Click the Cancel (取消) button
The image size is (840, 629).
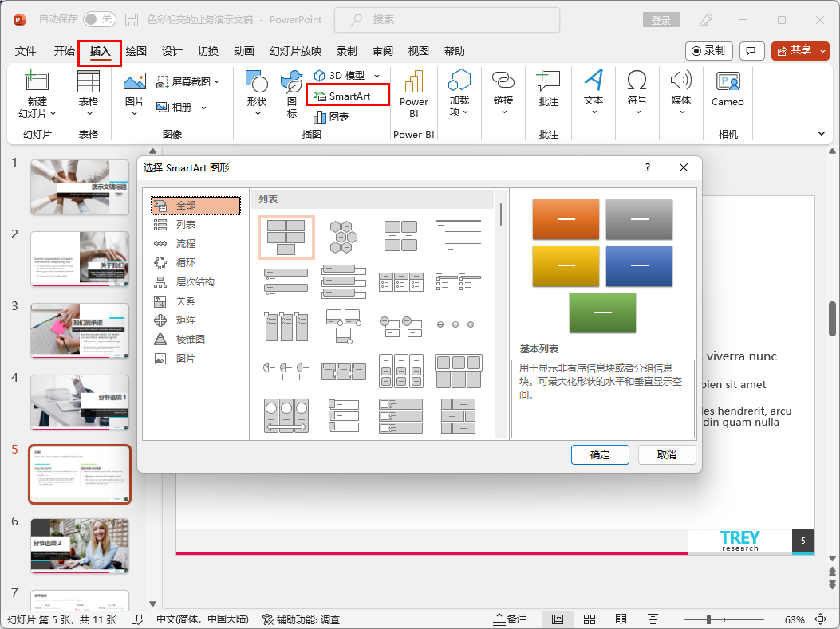point(666,454)
